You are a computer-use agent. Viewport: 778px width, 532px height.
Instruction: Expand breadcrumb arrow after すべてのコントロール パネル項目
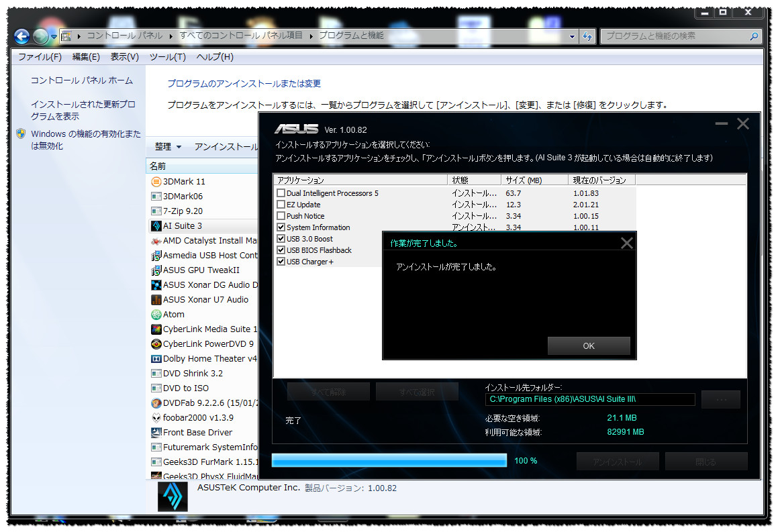pos(311,36)
